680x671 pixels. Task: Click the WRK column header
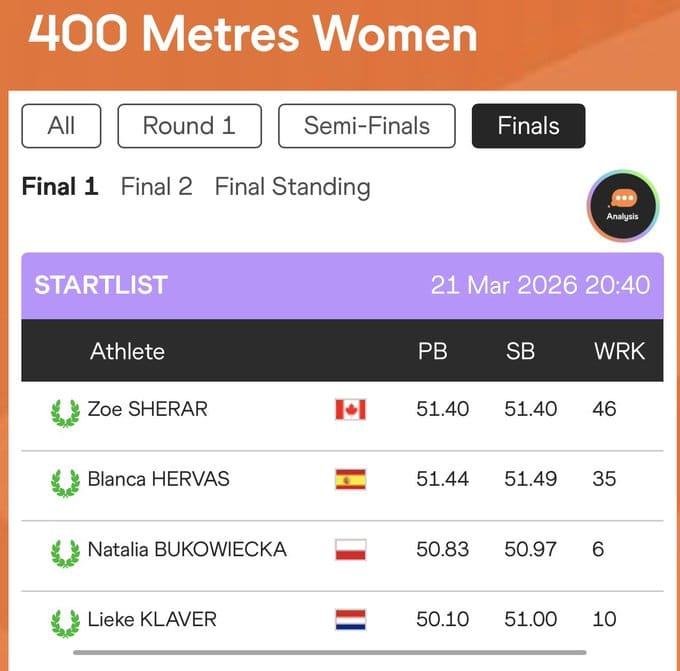pyautogui.click(x=619, y=351)
